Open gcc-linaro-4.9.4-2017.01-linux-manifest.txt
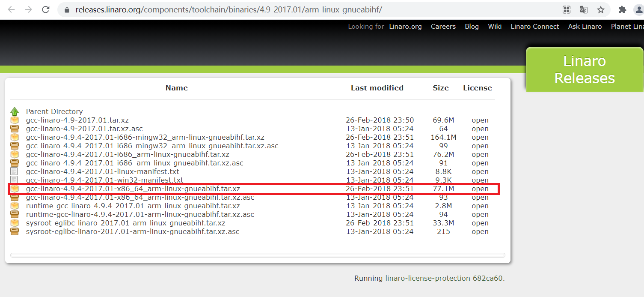The image size is (644, 297). click(x=103, y=171)
